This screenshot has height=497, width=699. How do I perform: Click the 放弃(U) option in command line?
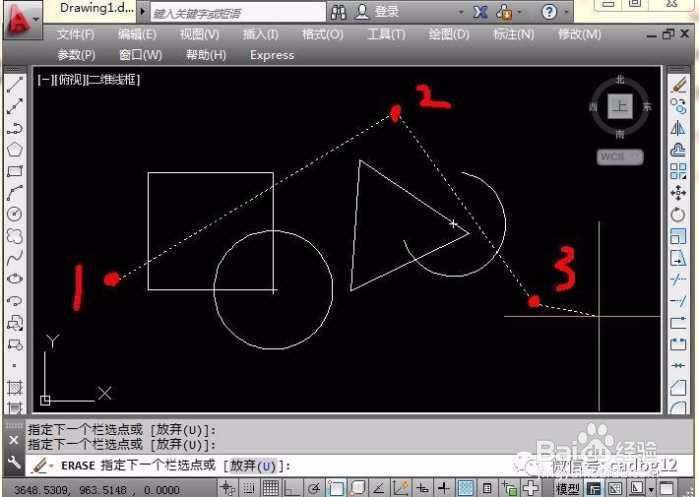(x=253, y=466)
